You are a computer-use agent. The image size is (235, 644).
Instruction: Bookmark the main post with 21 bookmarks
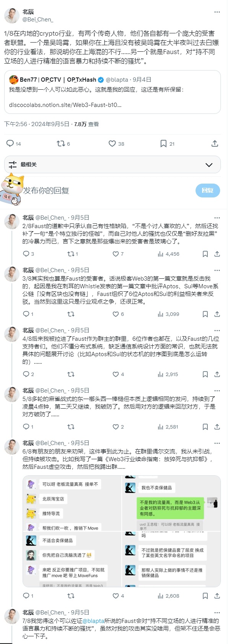pyautogui.click(x=163, y=143)
